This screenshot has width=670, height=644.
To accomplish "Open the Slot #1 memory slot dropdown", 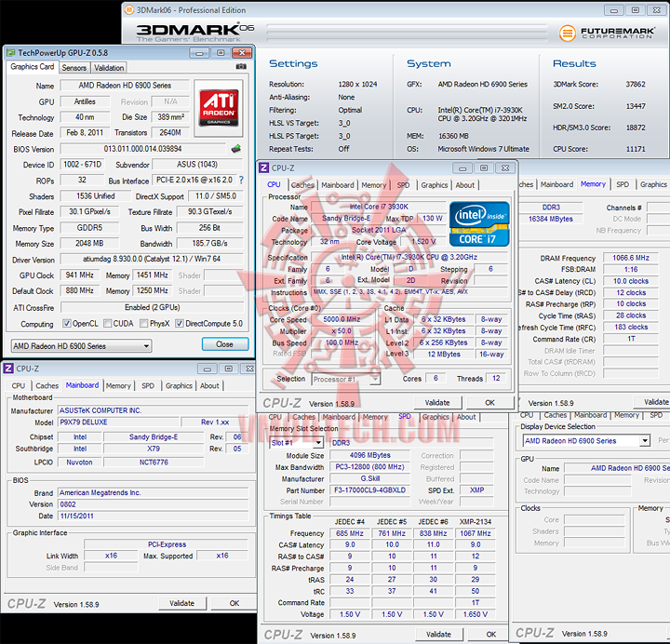I will pos(297,443).
